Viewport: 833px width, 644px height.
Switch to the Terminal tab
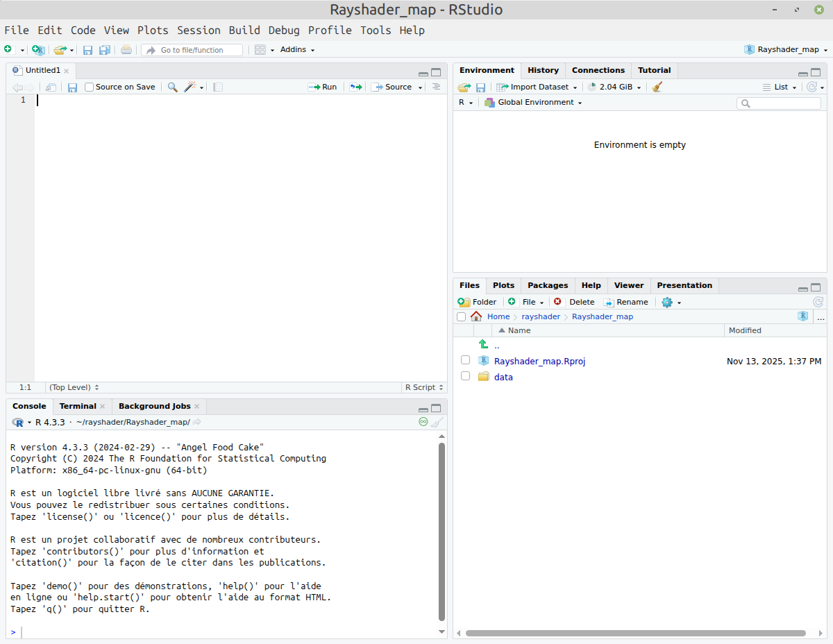(78, 406)
